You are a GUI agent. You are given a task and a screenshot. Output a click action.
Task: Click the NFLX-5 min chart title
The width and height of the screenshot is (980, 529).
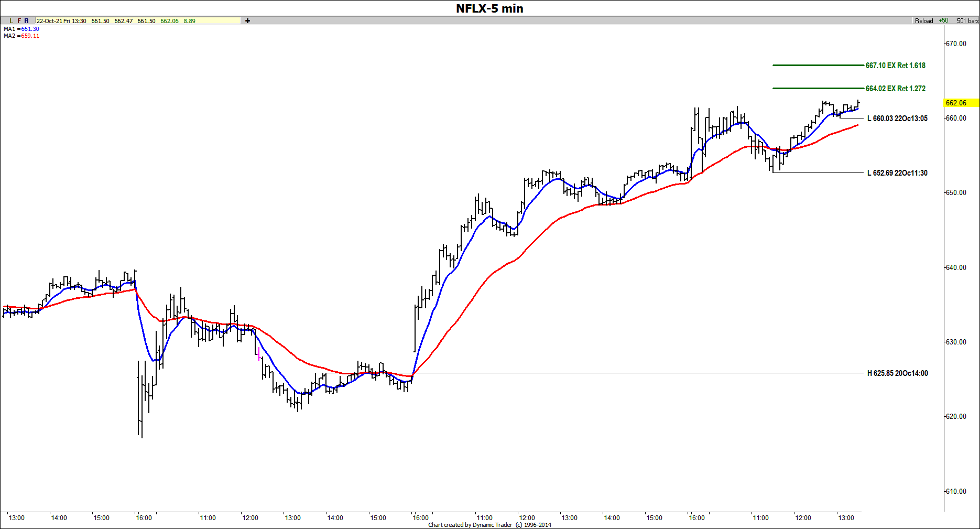coord(489,8)
